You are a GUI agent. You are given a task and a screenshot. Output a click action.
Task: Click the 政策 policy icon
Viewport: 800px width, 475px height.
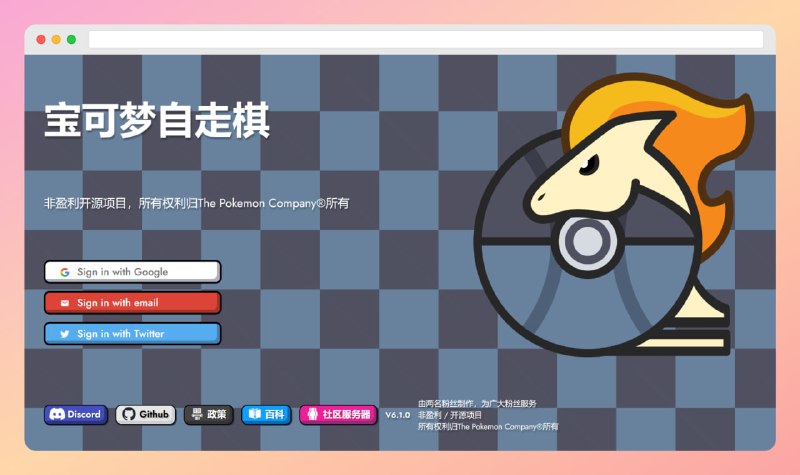[196, 414]
